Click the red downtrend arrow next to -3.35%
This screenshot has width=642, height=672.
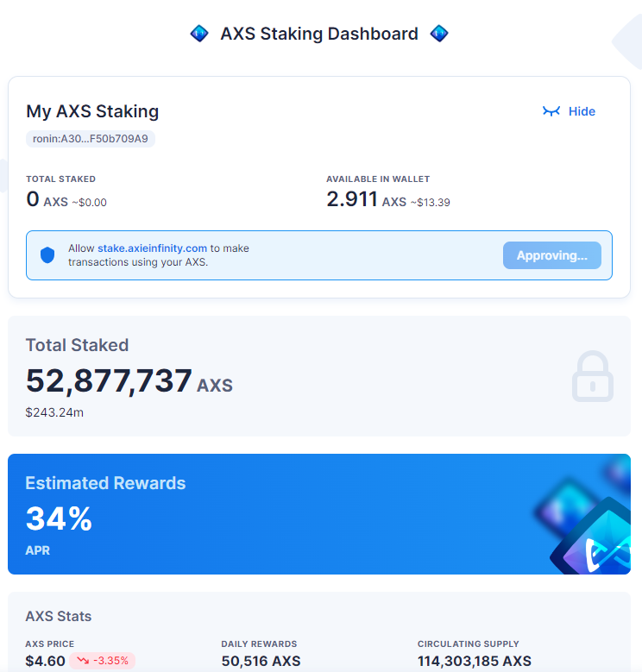[83, 661]
